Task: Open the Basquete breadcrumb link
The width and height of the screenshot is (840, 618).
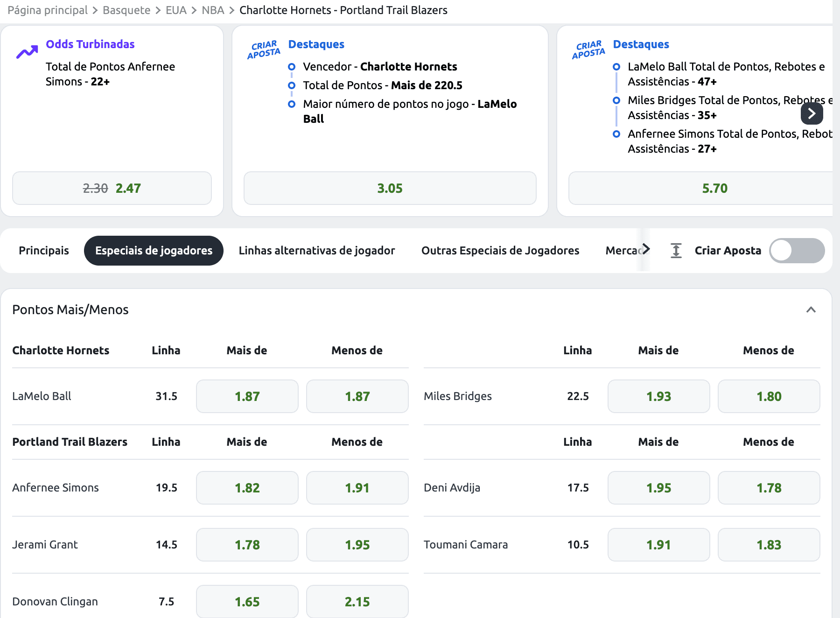Action: pos(126,10)
